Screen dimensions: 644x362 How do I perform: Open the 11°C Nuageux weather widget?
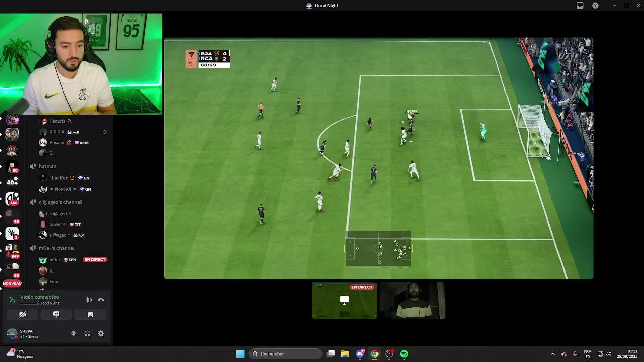20,354
